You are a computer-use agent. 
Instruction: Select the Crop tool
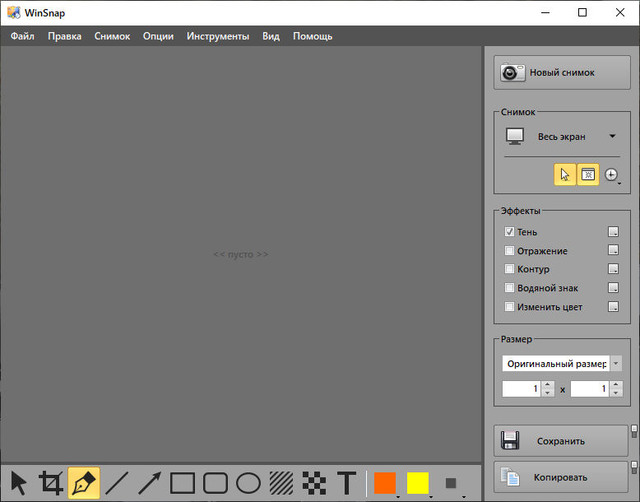51,484
